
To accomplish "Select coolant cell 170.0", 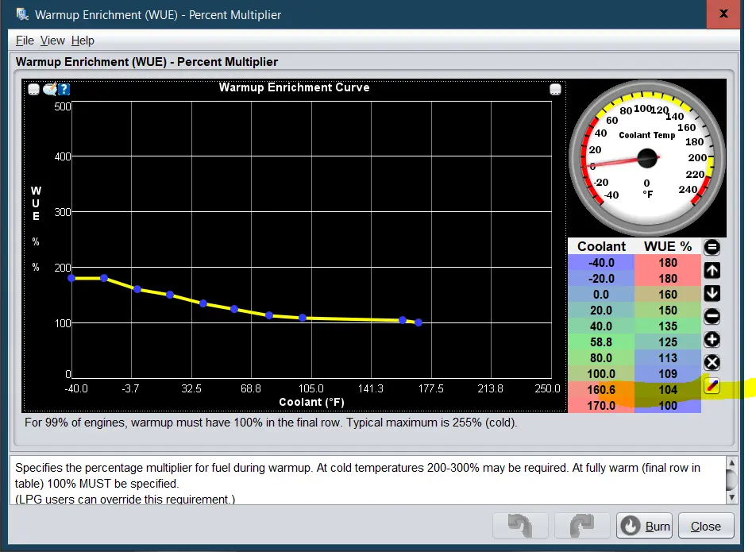I will pyautogui.click(x=601, y=405).
